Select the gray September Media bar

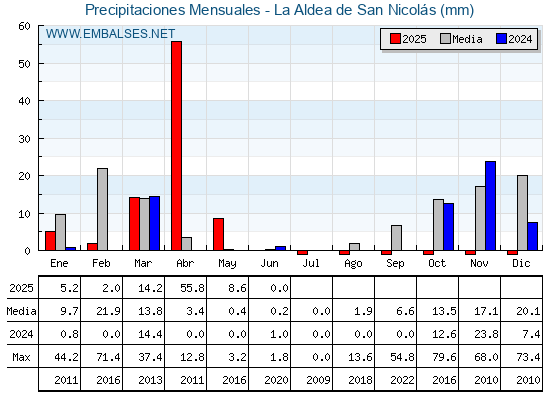pos(396,238)
